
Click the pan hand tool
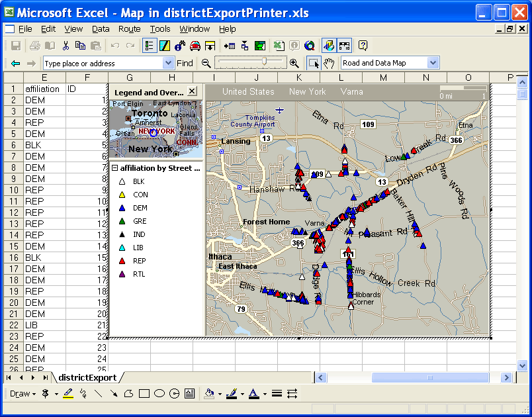(x=329, y=63)
